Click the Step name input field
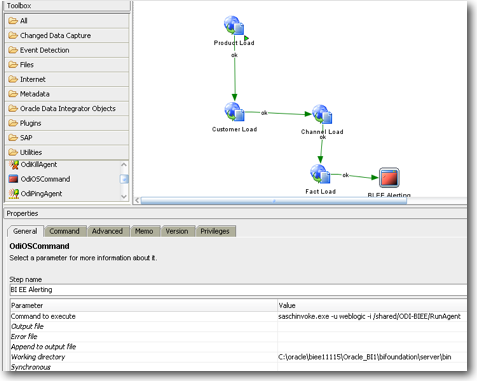This screenshot has width=477, height=381. coord(238,290)
